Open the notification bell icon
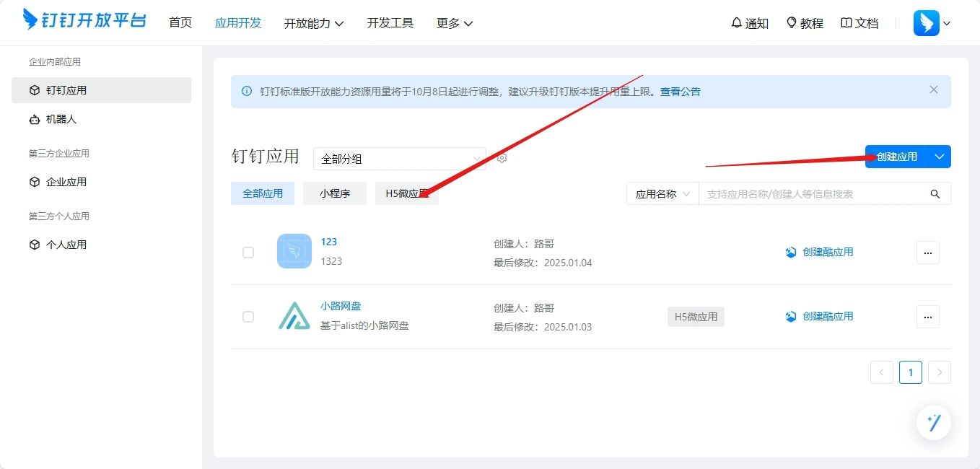The height and width of the screenshot is (469, 980). (736, 23)
